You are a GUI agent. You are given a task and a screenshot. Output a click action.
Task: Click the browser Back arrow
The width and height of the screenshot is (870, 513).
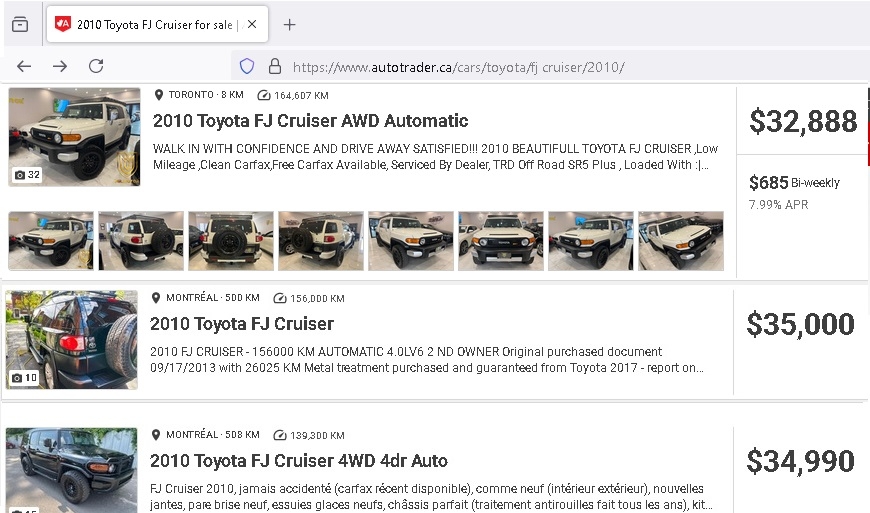click(24, 67)
